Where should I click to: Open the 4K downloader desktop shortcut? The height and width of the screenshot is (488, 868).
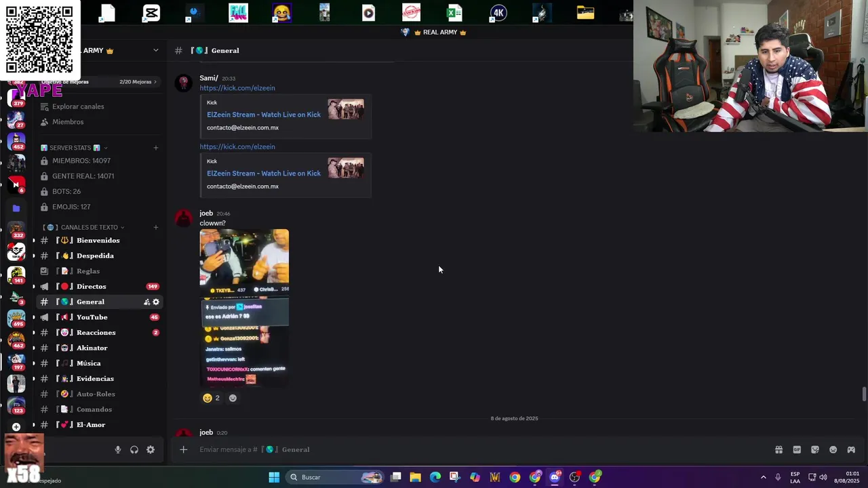(498, 13)
